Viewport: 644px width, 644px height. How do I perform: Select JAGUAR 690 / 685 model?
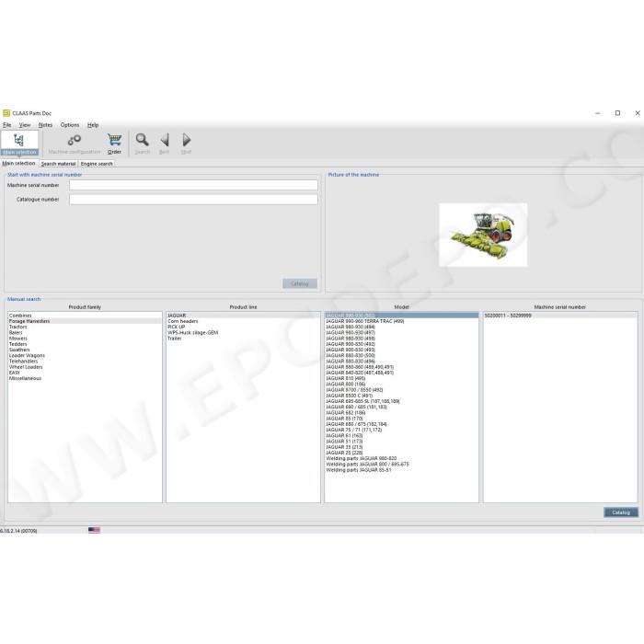(x=402, y=407)
